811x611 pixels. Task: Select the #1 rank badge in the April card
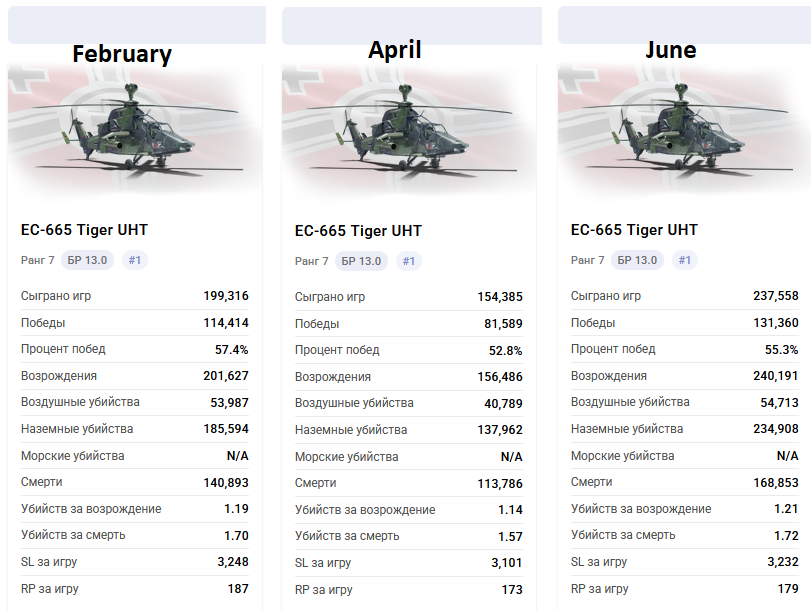[x=408, y=261]
